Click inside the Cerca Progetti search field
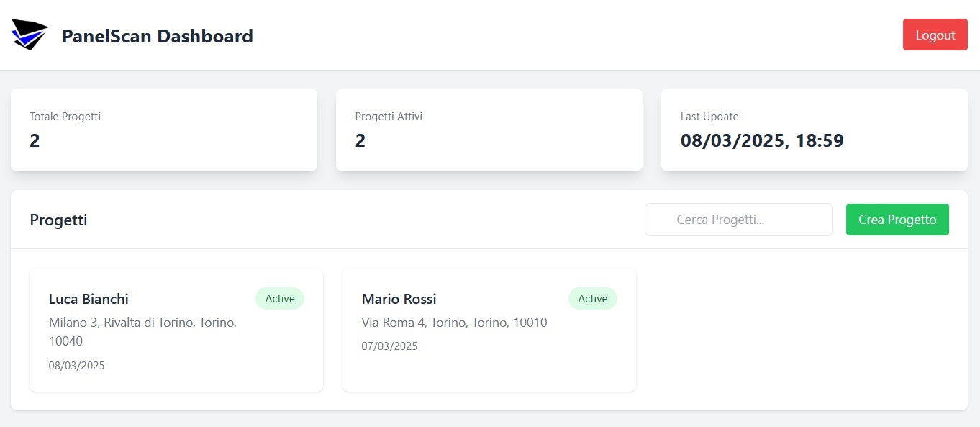Image resolution: width=980 pixels, height=427 pixels. click(738, 219)
